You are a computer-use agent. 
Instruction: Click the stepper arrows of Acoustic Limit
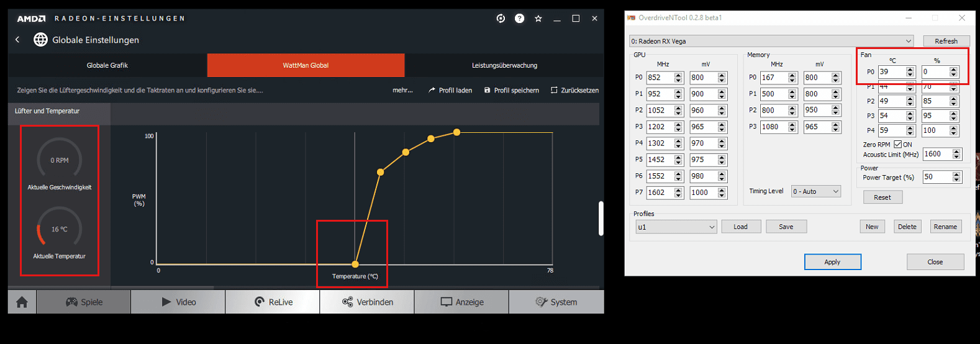956,154
